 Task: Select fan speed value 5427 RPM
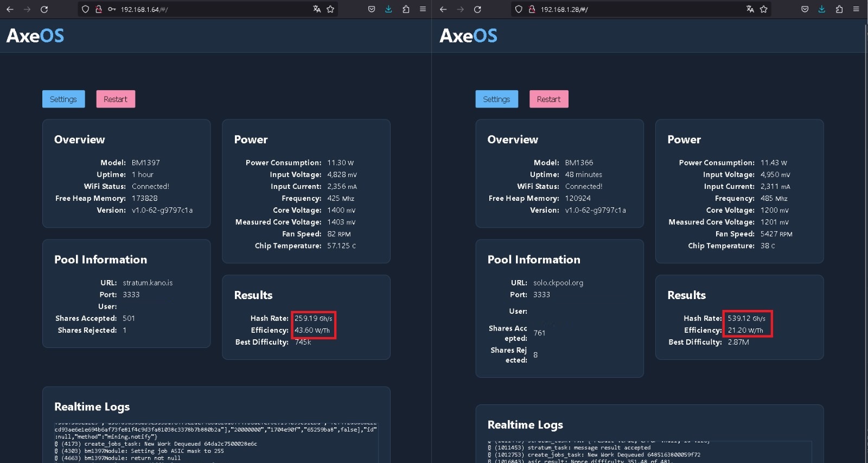tap(776, 234)
